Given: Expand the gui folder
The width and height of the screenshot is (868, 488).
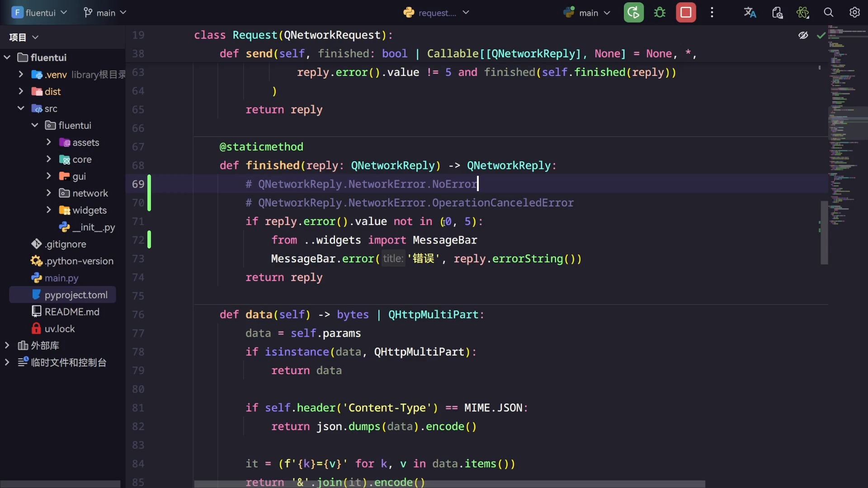Looking at the screenshot, I should pyautogui.click(x=49, y=176).
